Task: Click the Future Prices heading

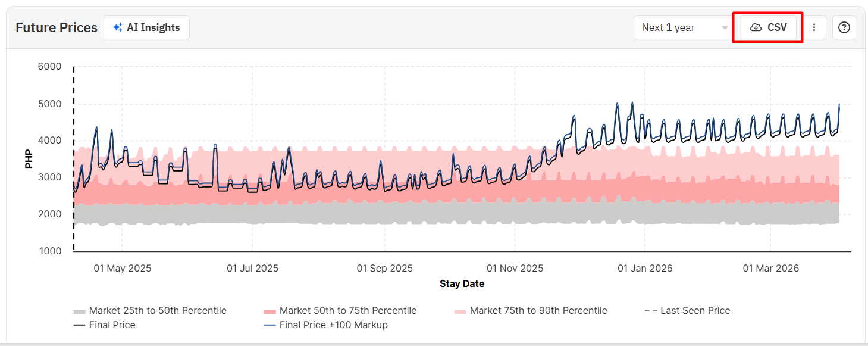Action: point(57,27)
